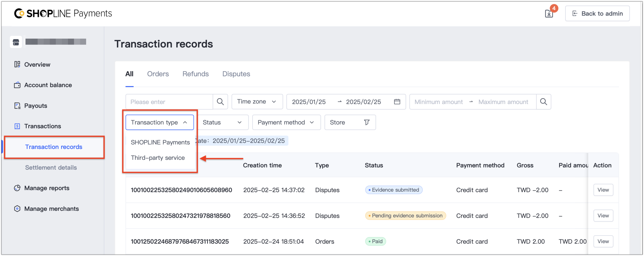Click the Manage merchants hexagon icon
The width and height of the screenshot is (644, 256).
point(17,209)
